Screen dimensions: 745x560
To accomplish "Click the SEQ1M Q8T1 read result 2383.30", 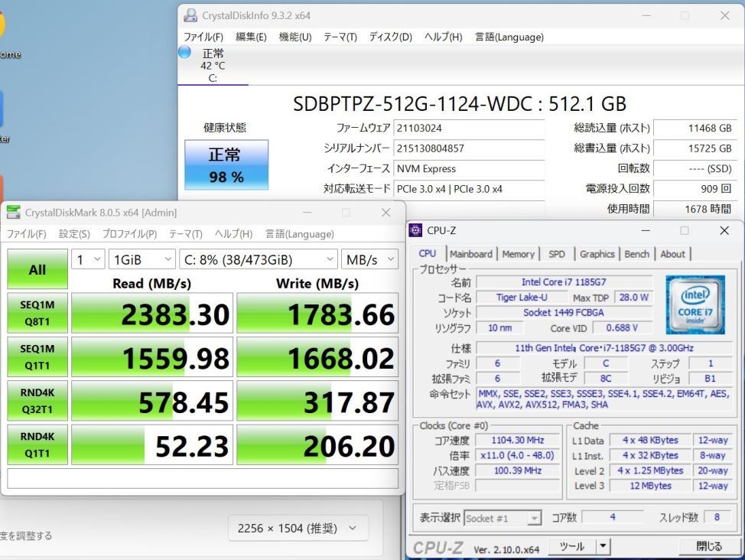I will pos(152,313).
